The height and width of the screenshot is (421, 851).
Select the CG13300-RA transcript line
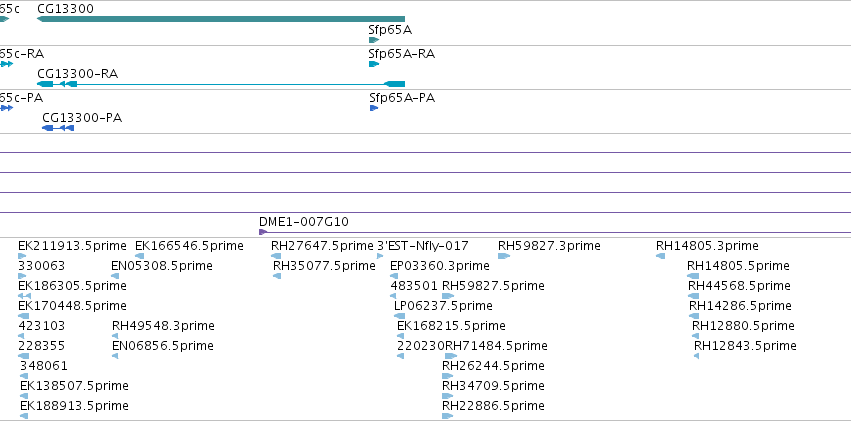coord(221,84)
